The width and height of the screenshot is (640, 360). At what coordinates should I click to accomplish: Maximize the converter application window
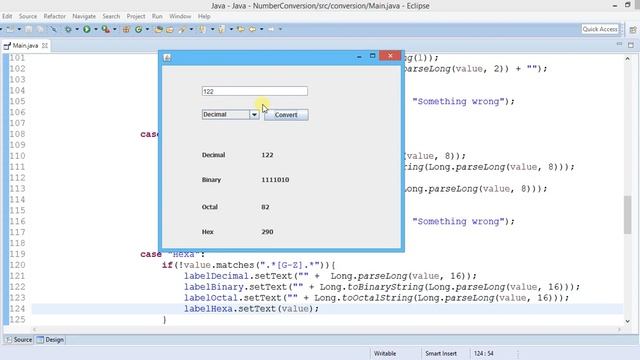tap(372, 56)
